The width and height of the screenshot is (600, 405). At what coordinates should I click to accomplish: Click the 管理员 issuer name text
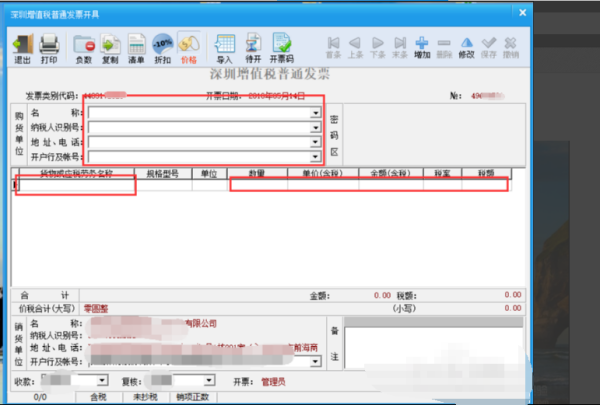pos(273,382)
